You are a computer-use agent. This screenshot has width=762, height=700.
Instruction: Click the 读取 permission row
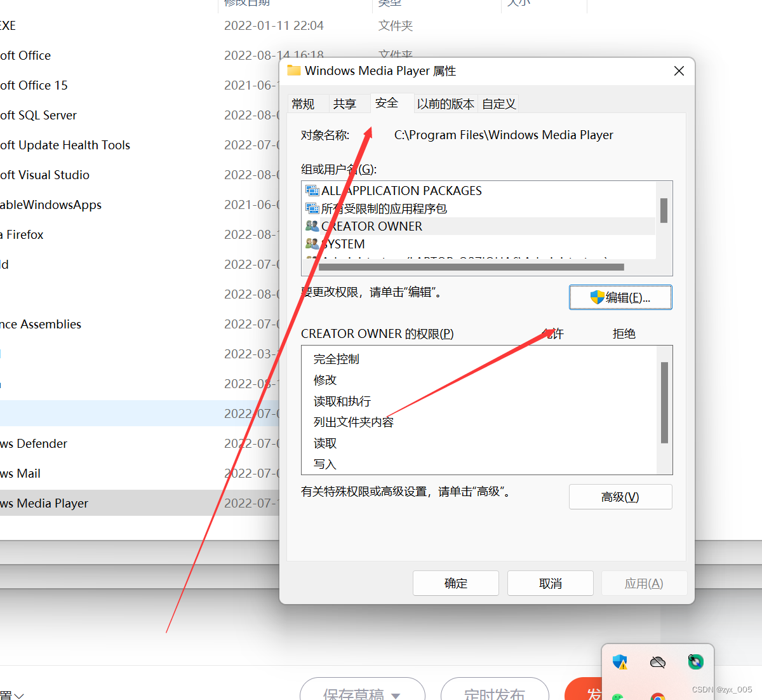point(479,443)
